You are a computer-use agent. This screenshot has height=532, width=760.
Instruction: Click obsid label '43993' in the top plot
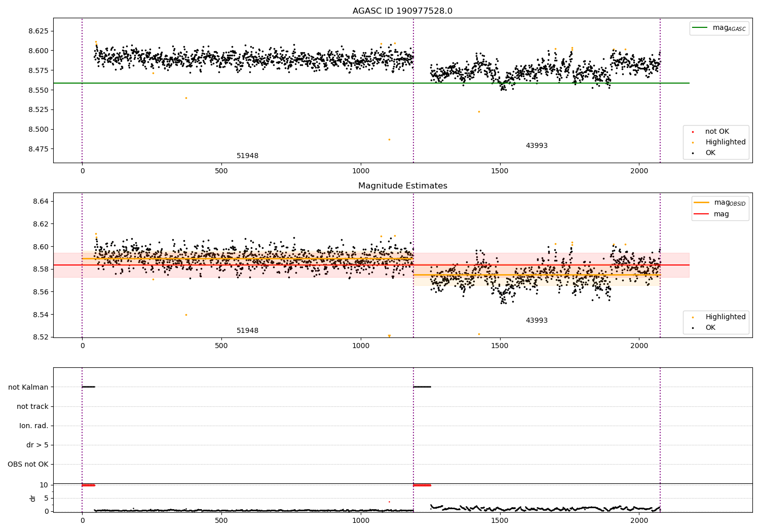537,146
